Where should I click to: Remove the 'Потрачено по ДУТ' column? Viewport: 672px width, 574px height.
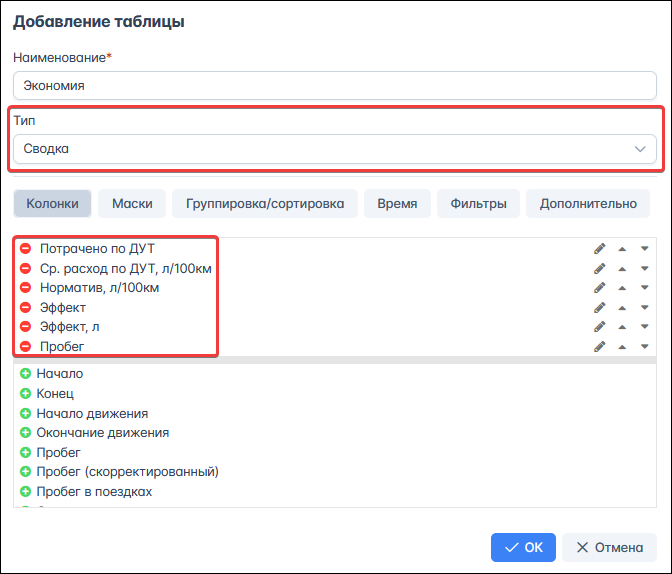(26, 248)
